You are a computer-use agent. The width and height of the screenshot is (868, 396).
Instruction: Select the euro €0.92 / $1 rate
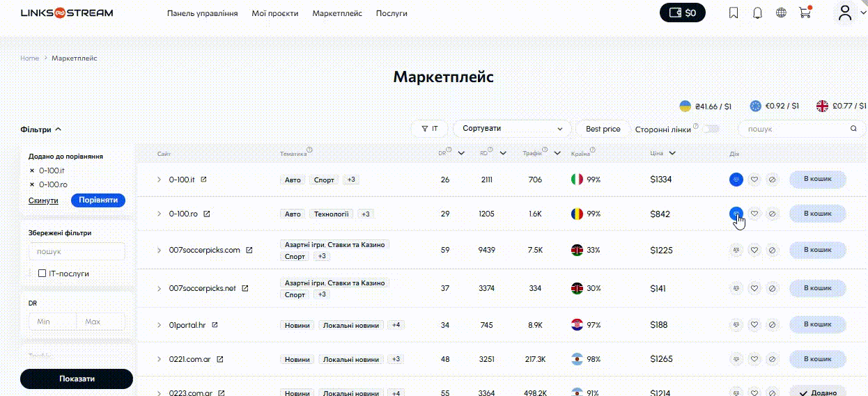tap(775, 106)
